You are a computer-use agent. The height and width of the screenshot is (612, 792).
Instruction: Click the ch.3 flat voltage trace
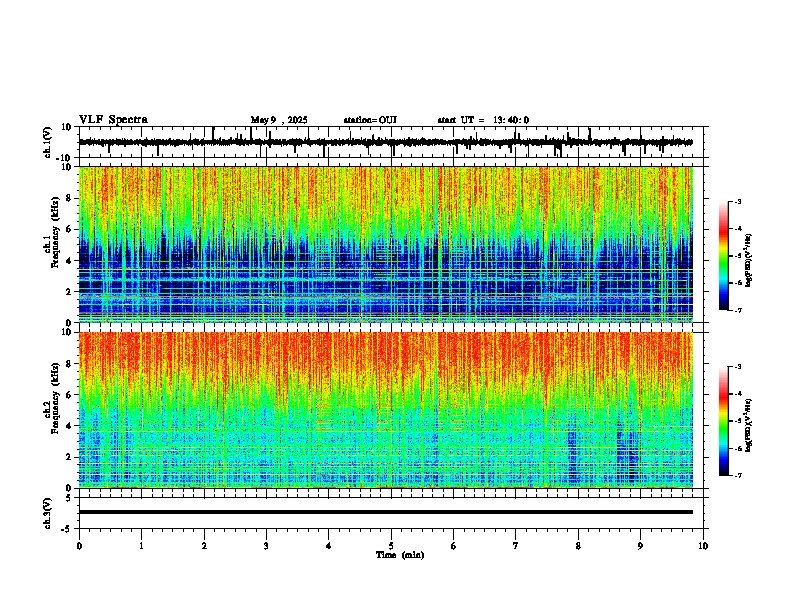(x=386, y=512)
